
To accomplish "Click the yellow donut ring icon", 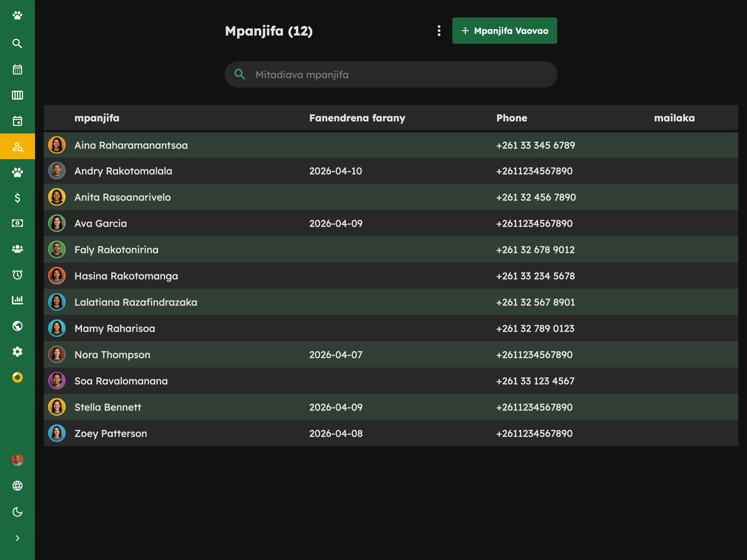I will [x=17, y=377].
